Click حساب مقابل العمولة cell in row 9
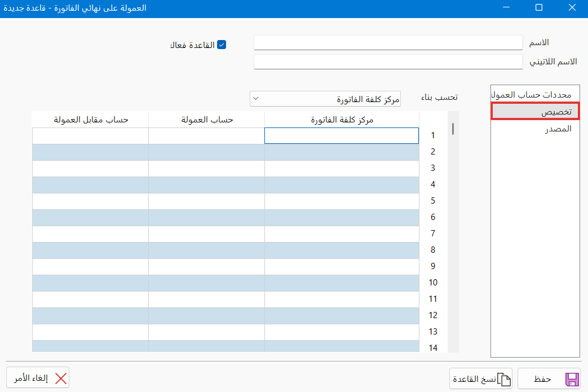Screen dimensions: 588x392 (90, 267)
